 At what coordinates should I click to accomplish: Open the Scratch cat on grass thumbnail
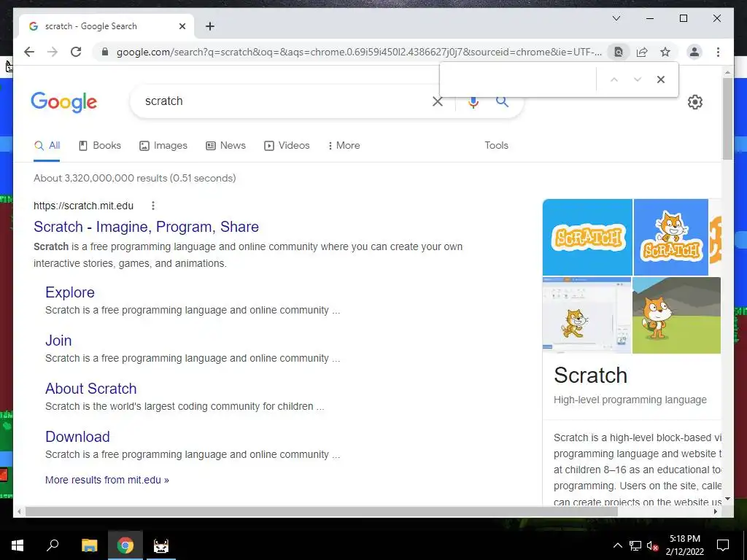[x=676, y=315]
